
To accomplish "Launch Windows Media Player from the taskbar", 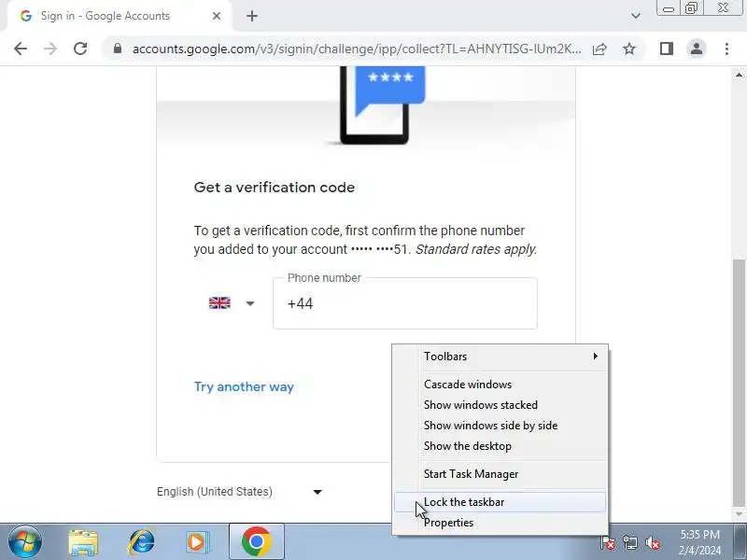I will point(197,541).
